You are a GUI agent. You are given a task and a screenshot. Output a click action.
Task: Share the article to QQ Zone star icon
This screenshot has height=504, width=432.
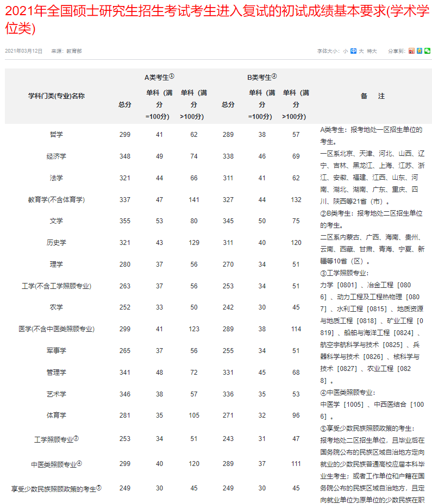click(420, 51)
